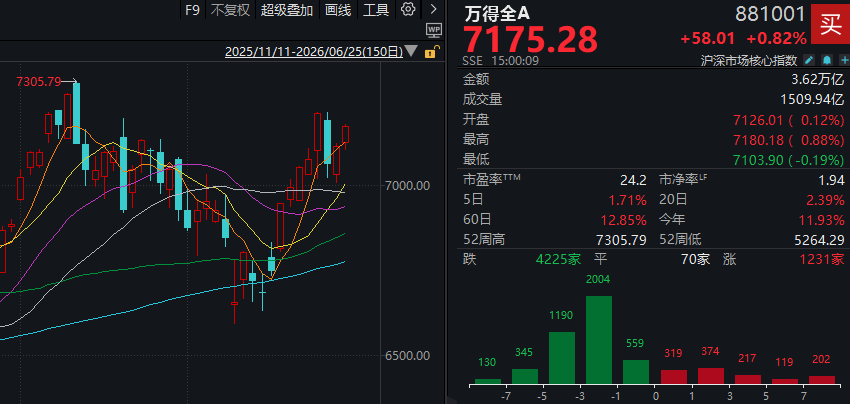Click the 最高 value 7180.18
850x404 pixels.
pos(759,140)
